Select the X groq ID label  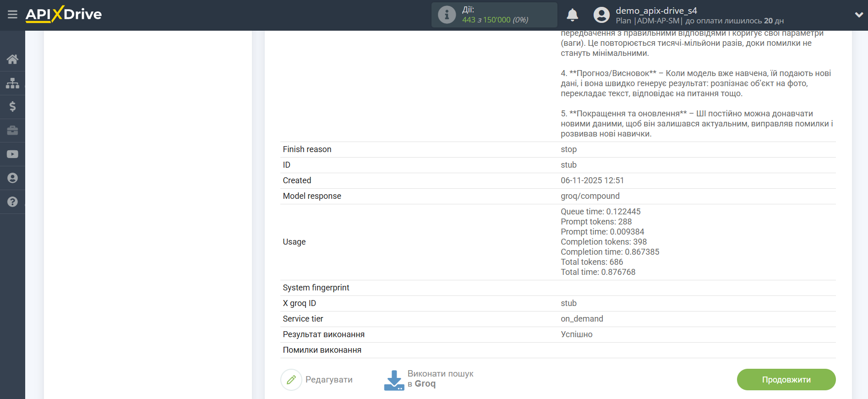click(x=300, y=303)
